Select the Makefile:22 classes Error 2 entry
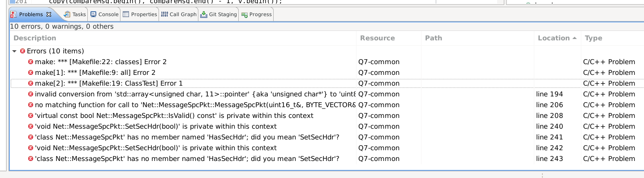The image size is (644, 178). click(x=326, y=62)
